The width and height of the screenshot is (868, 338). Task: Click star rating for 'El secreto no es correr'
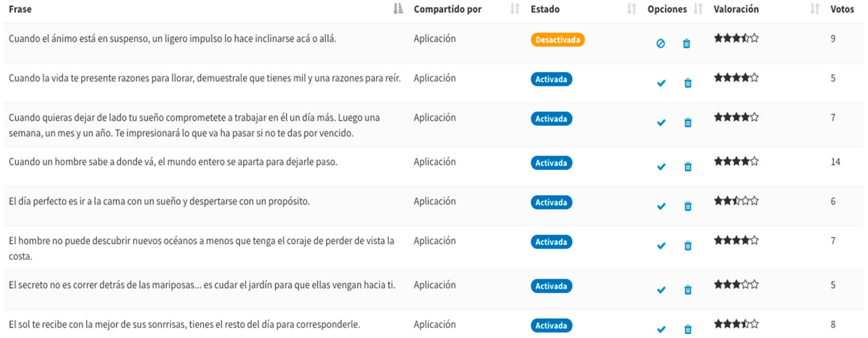tap(736, 285)
